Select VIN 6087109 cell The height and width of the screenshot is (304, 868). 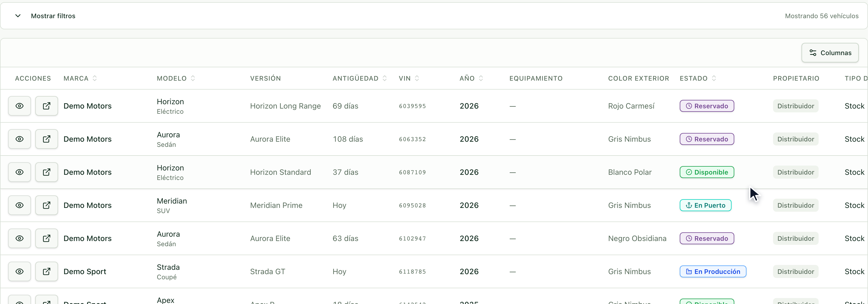412,172
